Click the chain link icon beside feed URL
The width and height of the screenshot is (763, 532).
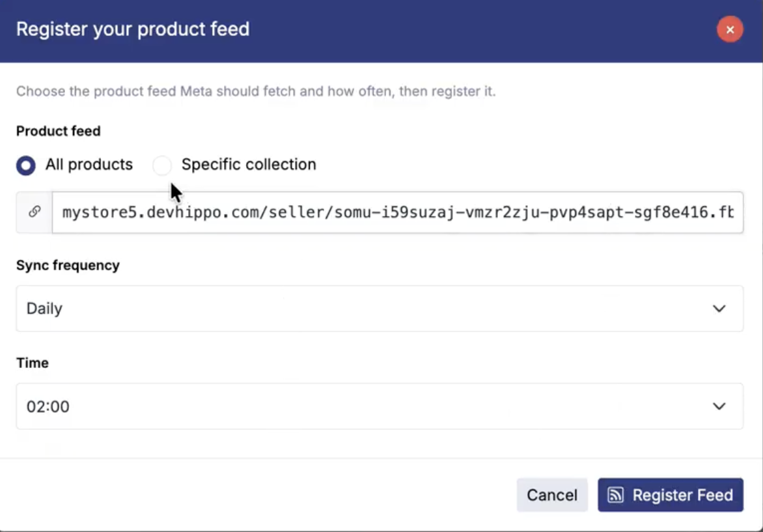34,212
